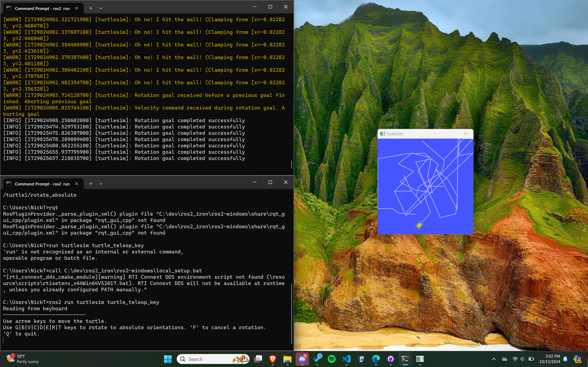
Task: Open the Wi-Fi network quick settings
Action: (515, 359)
